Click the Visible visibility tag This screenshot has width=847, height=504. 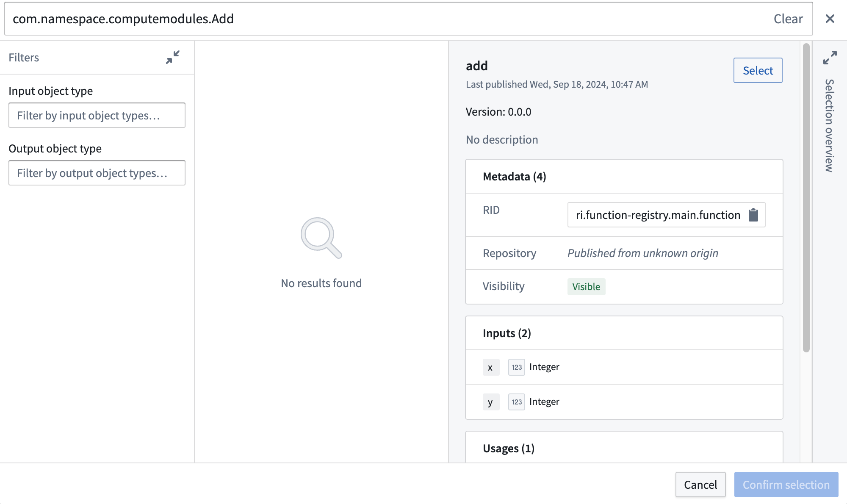586,287
